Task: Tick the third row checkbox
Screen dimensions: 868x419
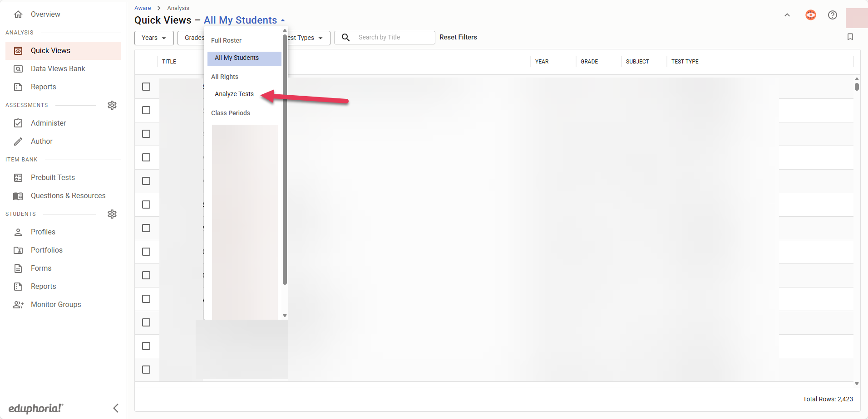Action: tap(146, 134)
